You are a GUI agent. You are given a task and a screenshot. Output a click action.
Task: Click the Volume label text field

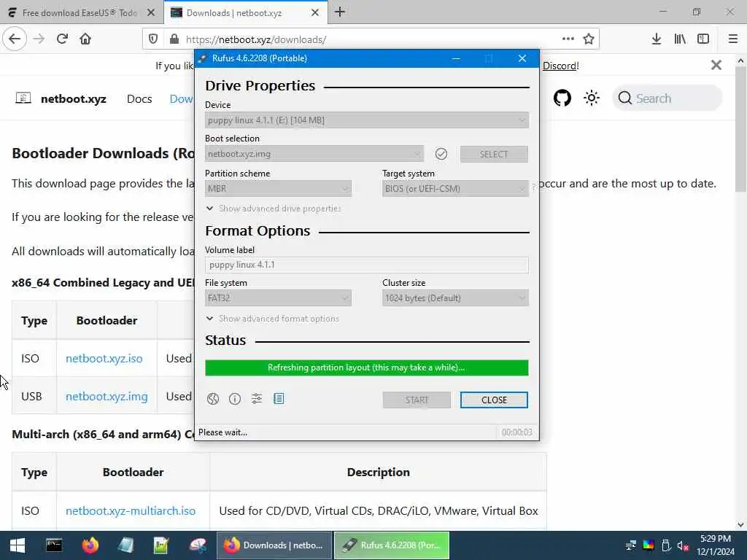click(x=367, y=265)
